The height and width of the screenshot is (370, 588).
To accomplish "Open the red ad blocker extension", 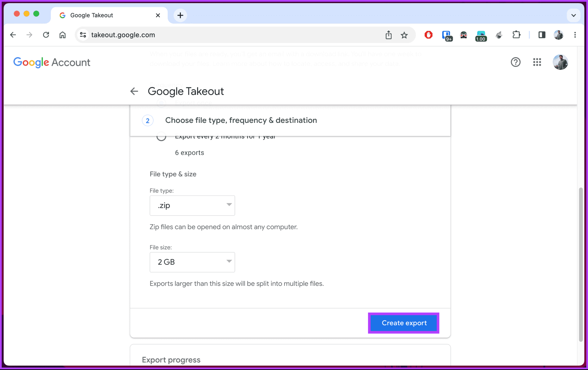I will 428,35.
